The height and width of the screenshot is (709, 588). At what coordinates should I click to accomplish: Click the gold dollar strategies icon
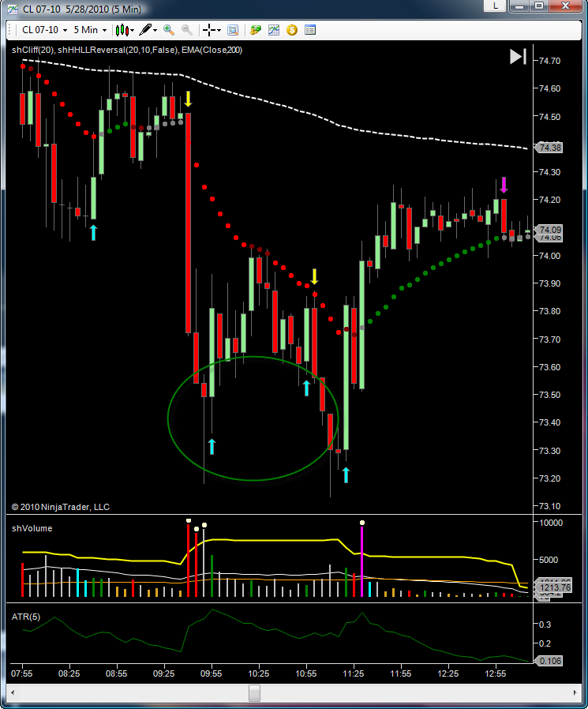pos(292,30)
